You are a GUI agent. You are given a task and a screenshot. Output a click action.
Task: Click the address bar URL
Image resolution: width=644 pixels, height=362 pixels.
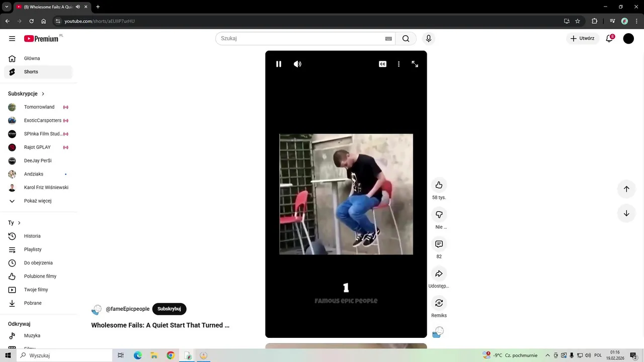click(100, 21)
